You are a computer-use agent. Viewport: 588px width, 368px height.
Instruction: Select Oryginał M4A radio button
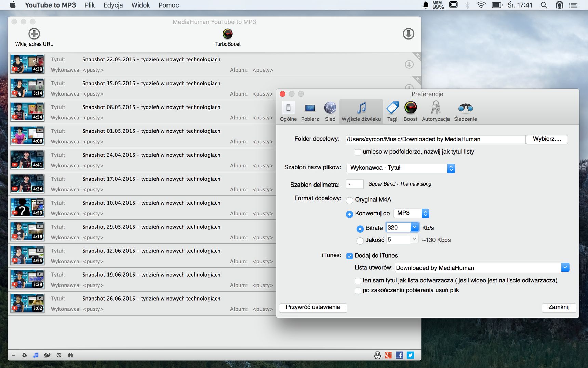pos(349,200)
